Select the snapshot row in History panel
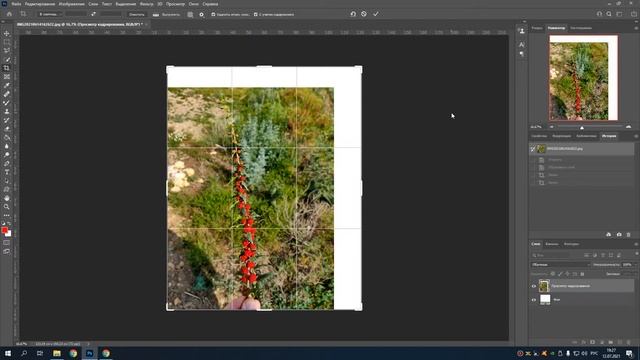This screenshot has width=640, height=360. click(582, 149)
